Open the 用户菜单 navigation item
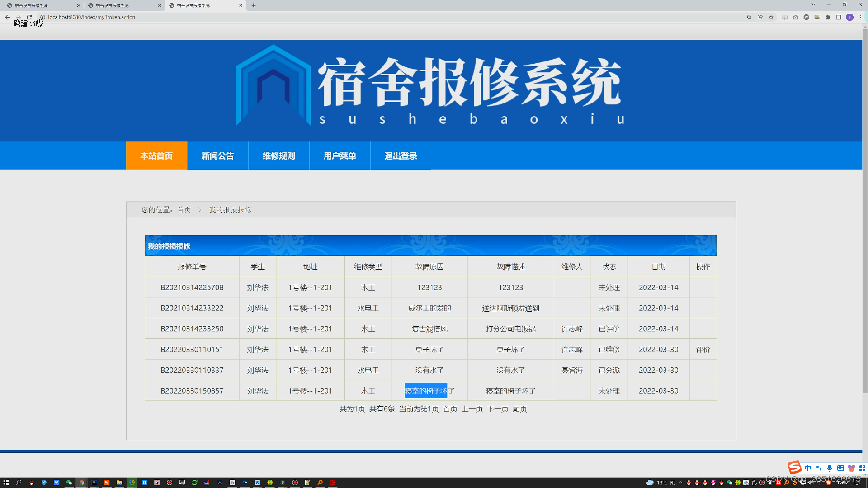This screenshot has height=488, width=868. (340, 156)
